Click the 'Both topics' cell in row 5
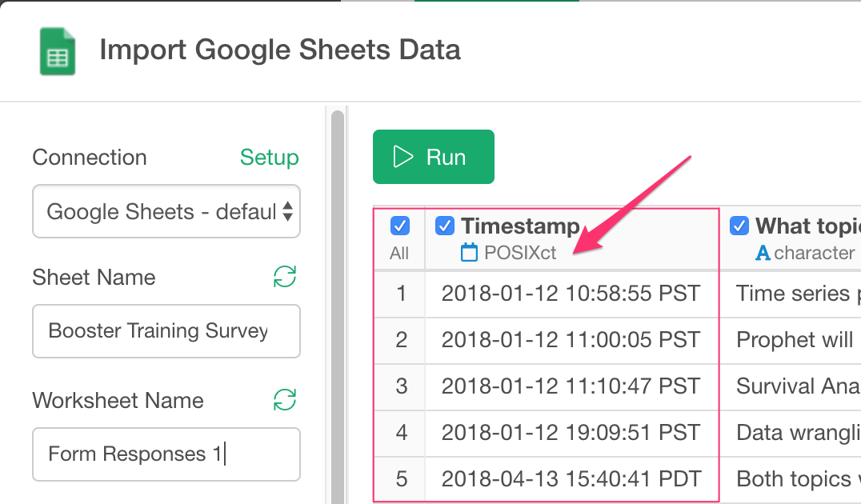The image size is (861, 504). tap(791, 479)
